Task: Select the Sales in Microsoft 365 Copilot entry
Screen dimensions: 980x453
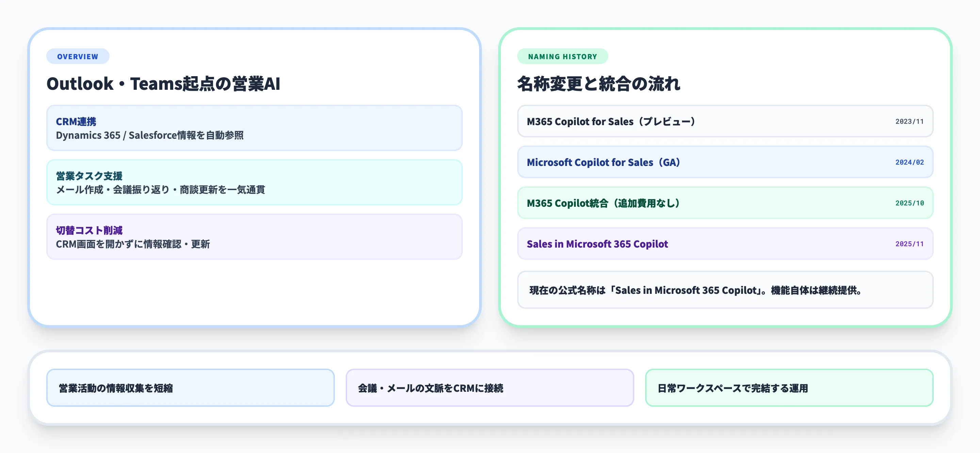Action: [724, 244]
